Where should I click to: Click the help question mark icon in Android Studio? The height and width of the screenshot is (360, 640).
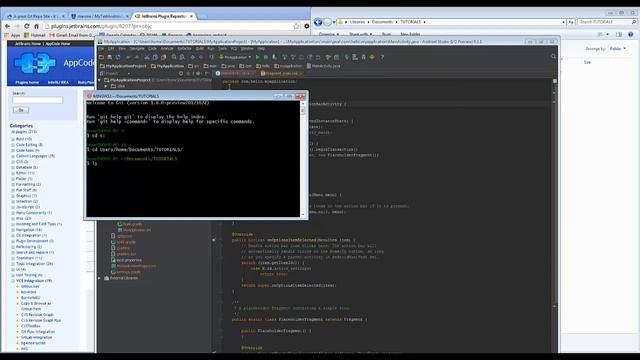pos(382,57)
